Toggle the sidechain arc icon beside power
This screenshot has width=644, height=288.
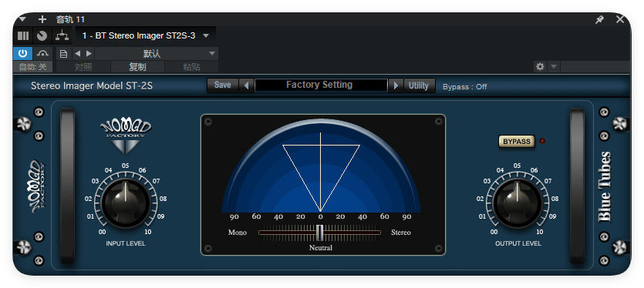tap(42, 53)
